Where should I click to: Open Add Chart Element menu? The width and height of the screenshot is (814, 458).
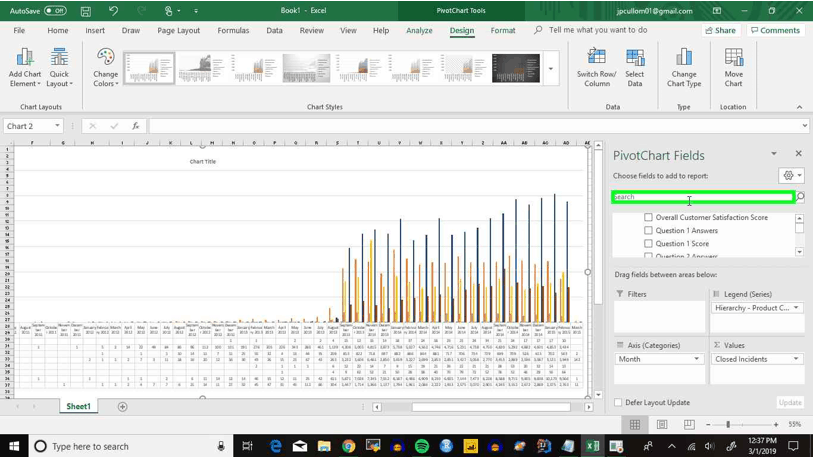[x=24, y=68]
